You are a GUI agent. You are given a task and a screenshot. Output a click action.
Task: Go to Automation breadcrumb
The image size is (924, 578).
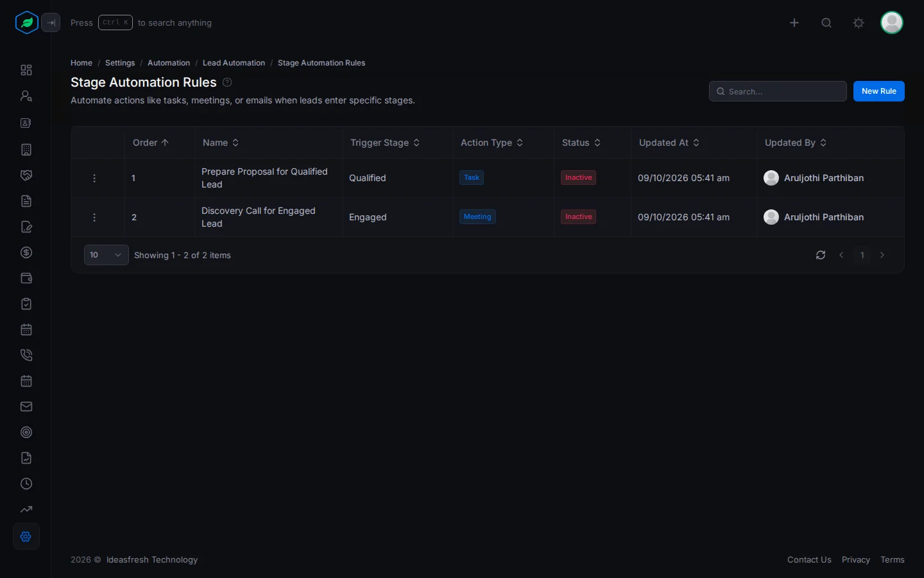point(169,63)
